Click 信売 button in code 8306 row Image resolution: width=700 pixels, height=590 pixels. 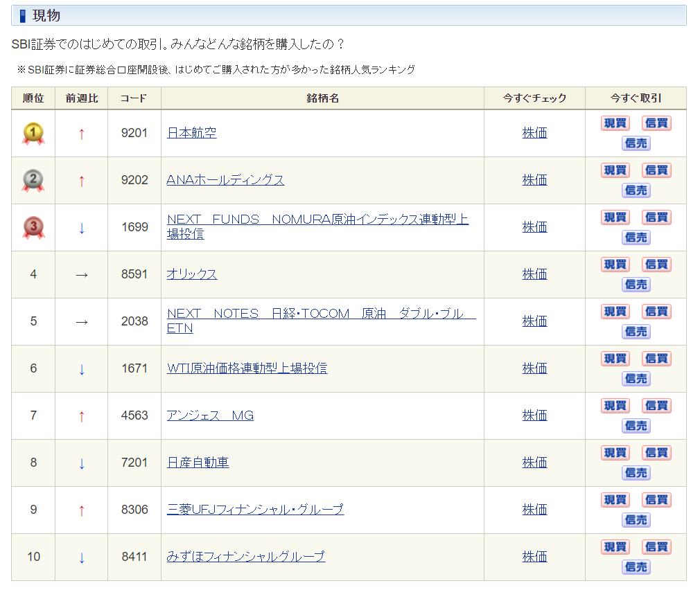[x=636, y=520]
